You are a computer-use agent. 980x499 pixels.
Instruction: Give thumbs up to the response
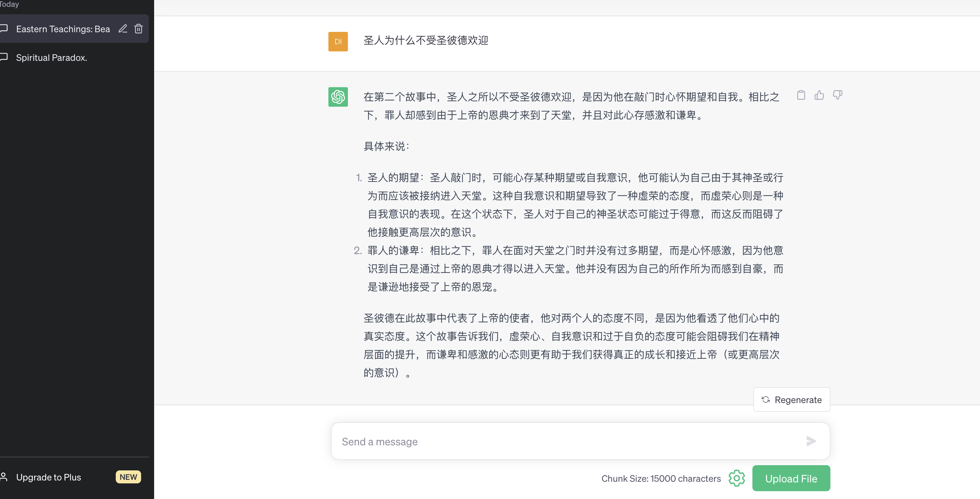[819, 95]
